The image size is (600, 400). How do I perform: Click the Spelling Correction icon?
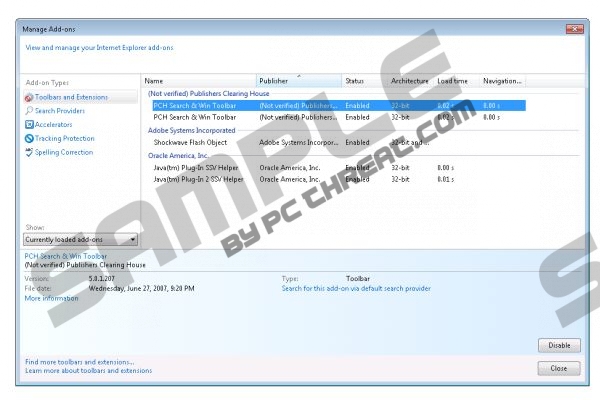(x=28, y=153)
